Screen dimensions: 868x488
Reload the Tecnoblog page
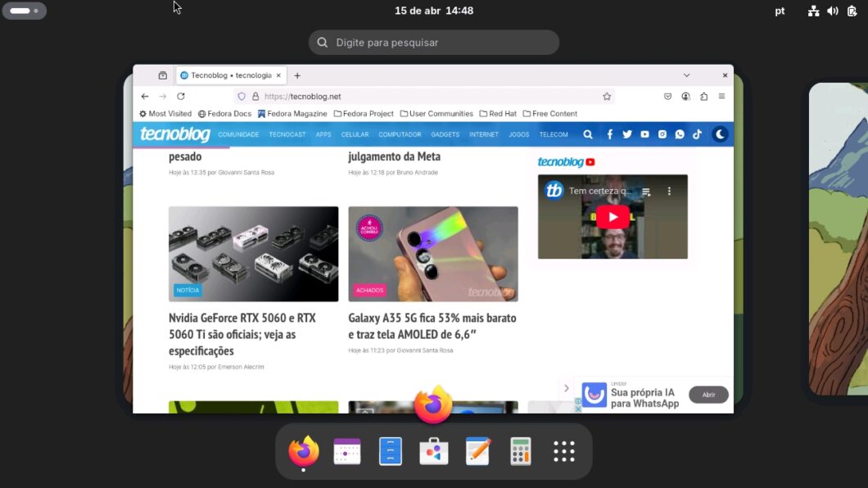(181, 97)
